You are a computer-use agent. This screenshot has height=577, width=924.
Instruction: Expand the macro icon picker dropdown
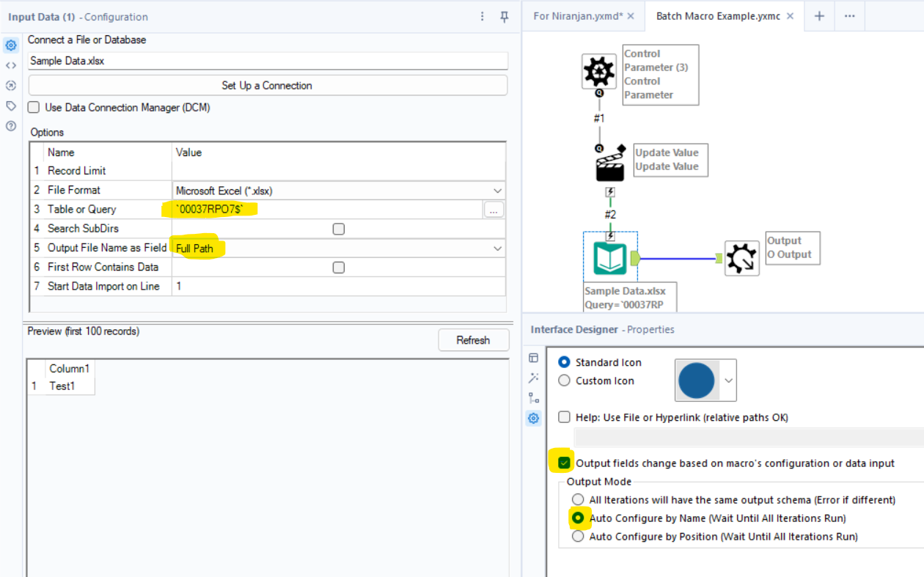[x=728, y=381]
